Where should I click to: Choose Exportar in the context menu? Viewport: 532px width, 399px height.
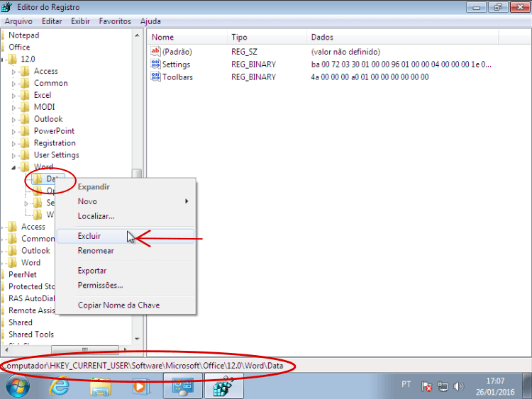pos(125,271)
